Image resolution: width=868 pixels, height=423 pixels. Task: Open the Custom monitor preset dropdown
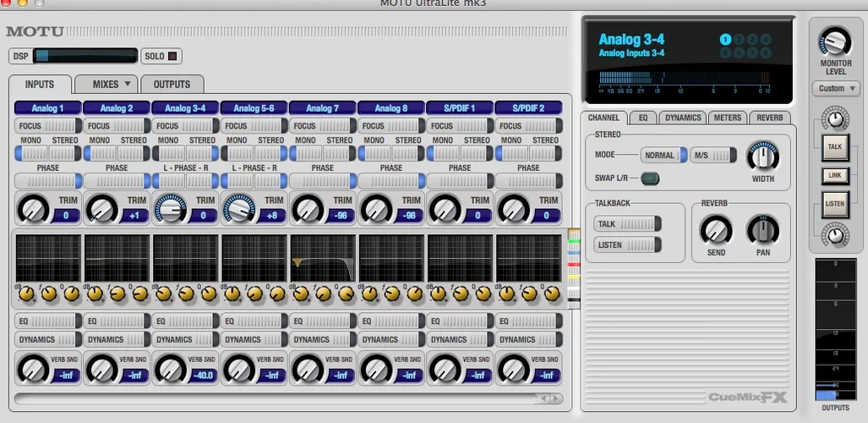[x=835, y=88]
